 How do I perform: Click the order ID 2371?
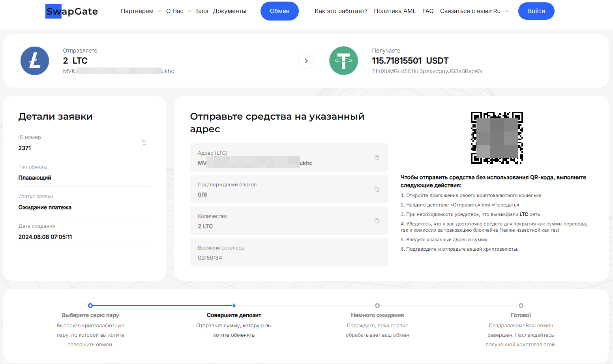(x=24, y=148)
